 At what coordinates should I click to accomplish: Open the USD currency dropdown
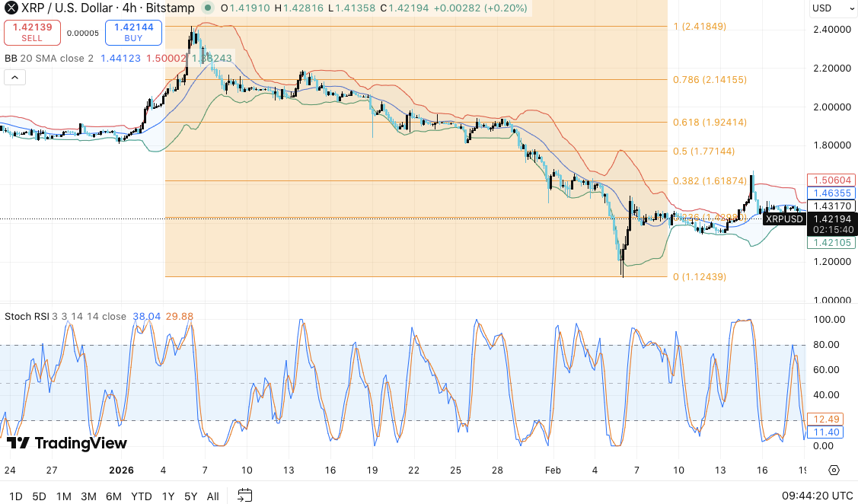[x=831, y=8]
